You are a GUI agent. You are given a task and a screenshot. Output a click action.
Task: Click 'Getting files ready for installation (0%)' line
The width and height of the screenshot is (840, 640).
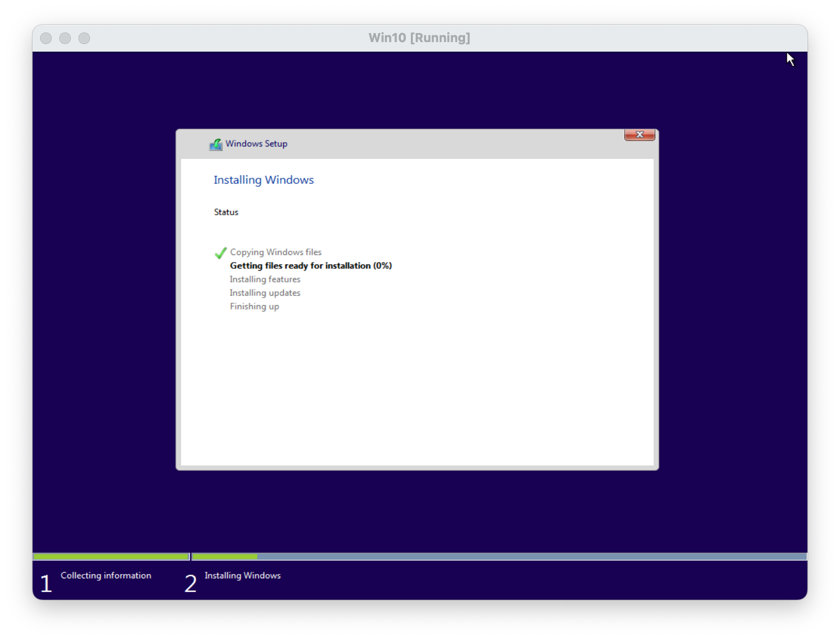pyautogui.click(x=310, y=265)
